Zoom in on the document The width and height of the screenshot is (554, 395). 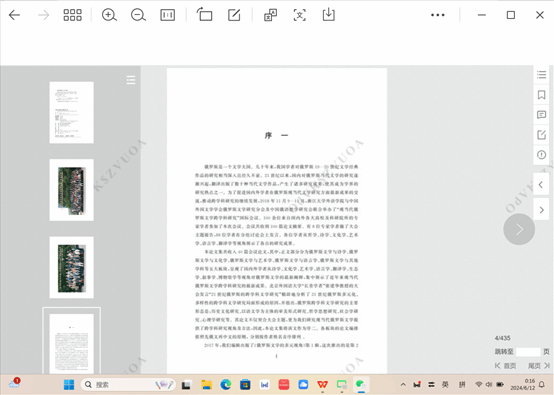(109, 15)
